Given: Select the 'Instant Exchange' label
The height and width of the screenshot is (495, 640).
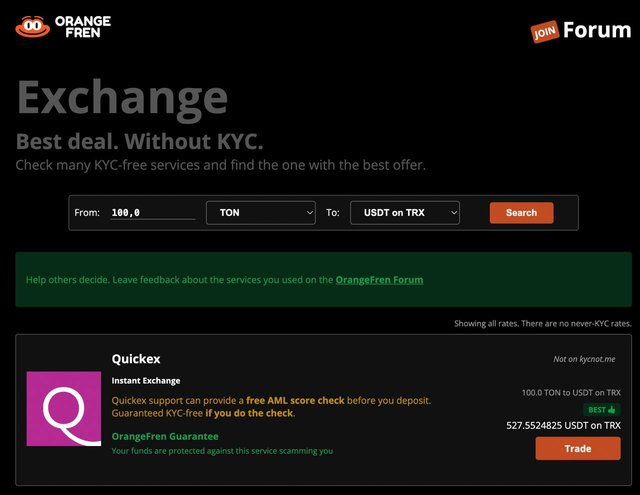Looking at the screenshot, I should tap(146, 381).
